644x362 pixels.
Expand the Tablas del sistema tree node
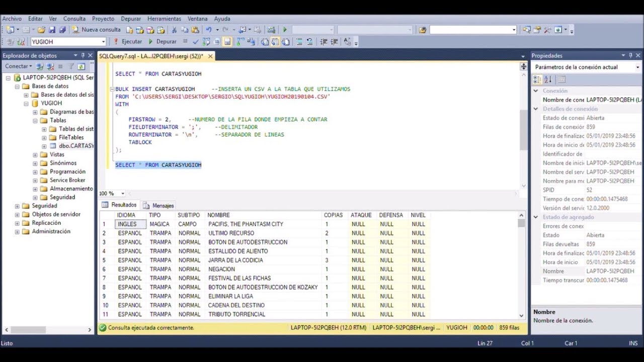click(43, 129)
